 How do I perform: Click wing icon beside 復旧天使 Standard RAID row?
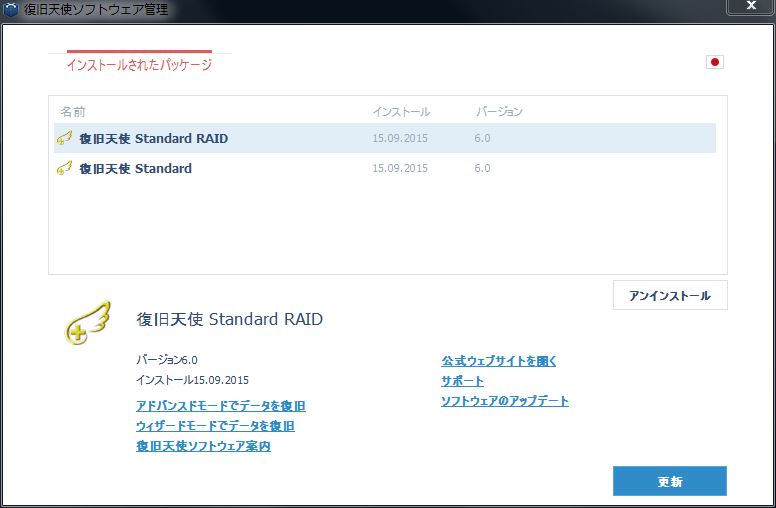(x=64, y=138)
